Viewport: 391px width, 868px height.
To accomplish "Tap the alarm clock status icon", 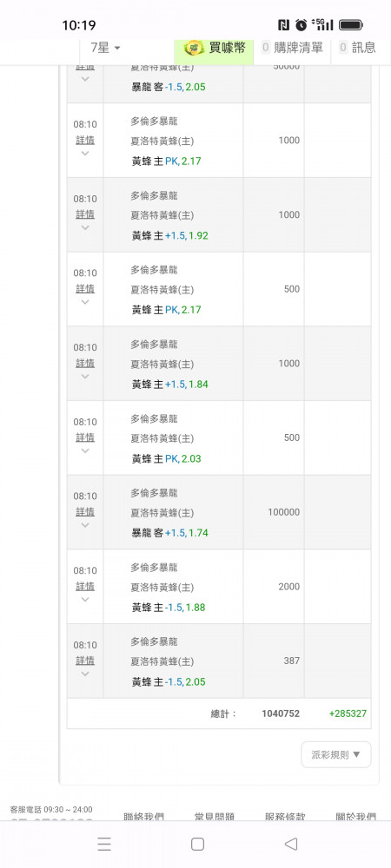I will coord(302,25).
